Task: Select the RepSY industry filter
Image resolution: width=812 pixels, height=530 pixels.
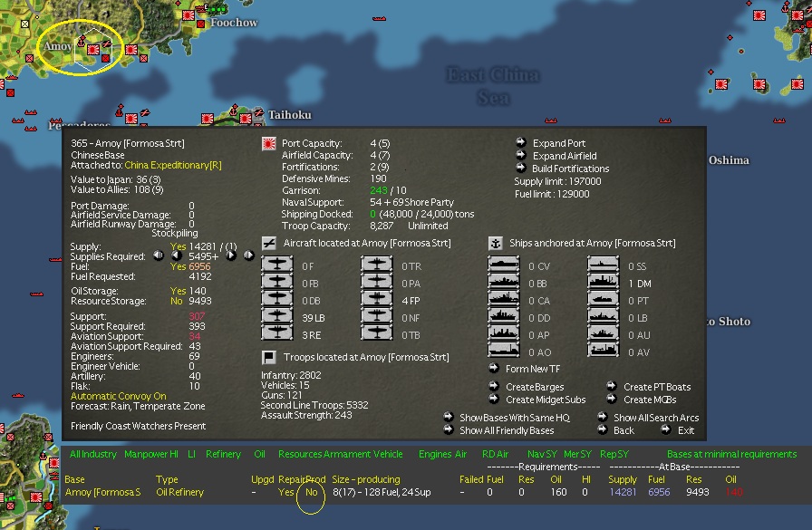Action: coord(614,454)
